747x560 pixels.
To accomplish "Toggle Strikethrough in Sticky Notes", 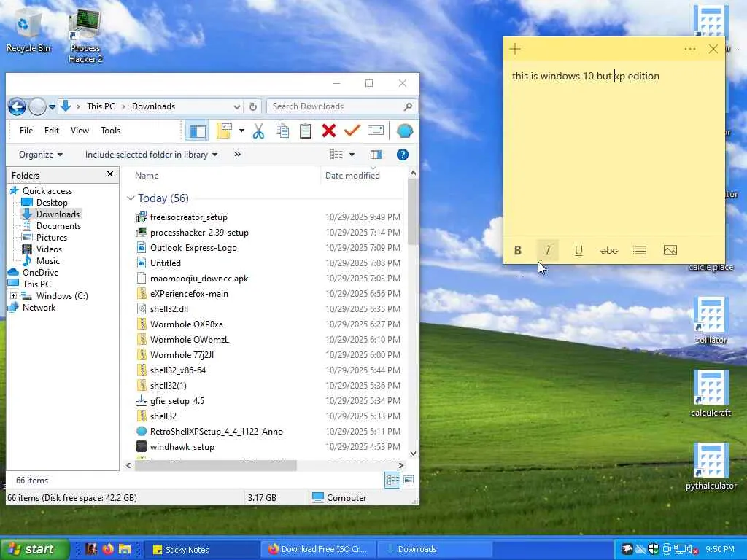I will tap(609, 251).
